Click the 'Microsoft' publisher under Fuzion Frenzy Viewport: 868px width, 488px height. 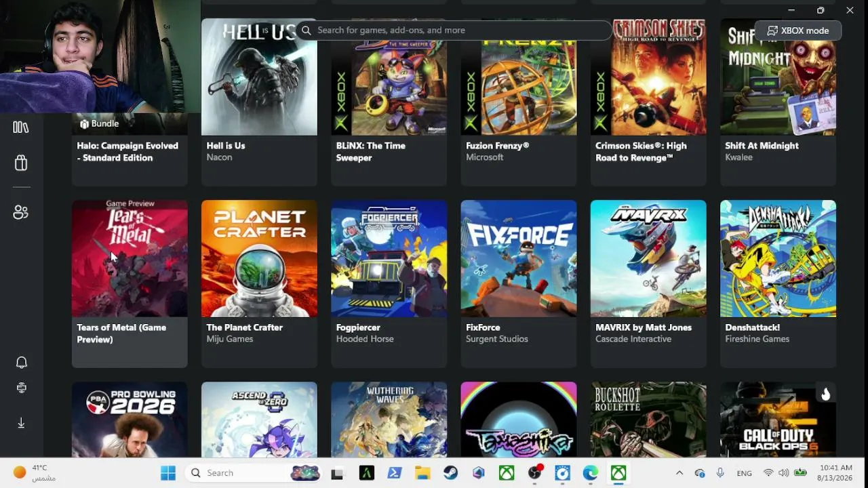coord(484,157)
